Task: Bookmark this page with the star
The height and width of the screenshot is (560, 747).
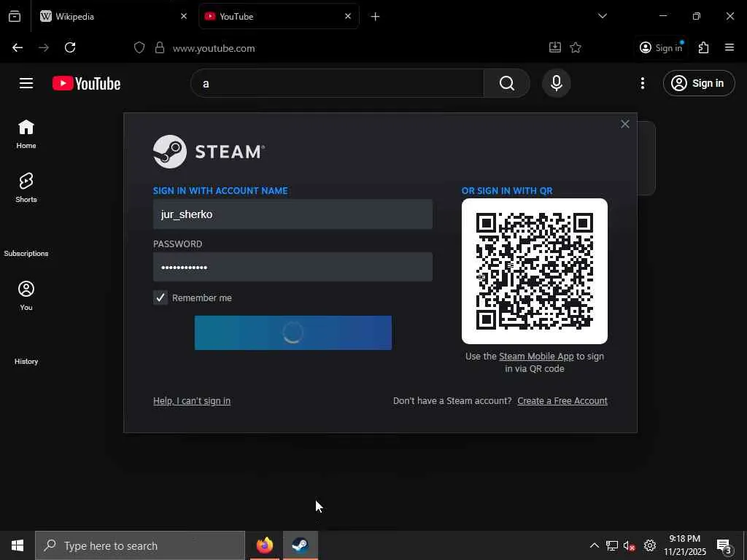Action: click(576, 47)
